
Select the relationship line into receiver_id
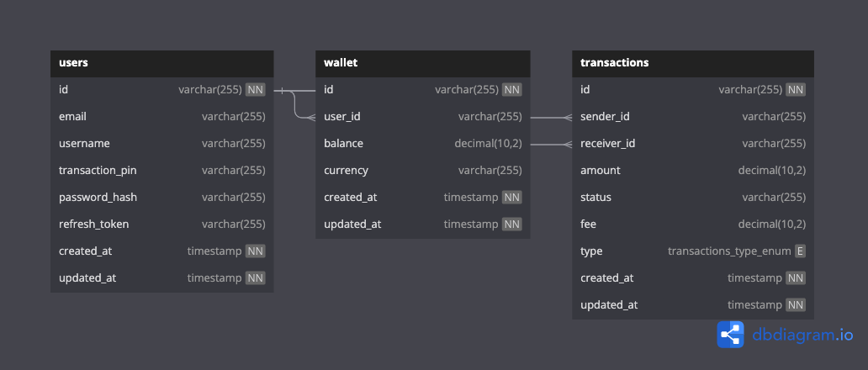[551, 145]
